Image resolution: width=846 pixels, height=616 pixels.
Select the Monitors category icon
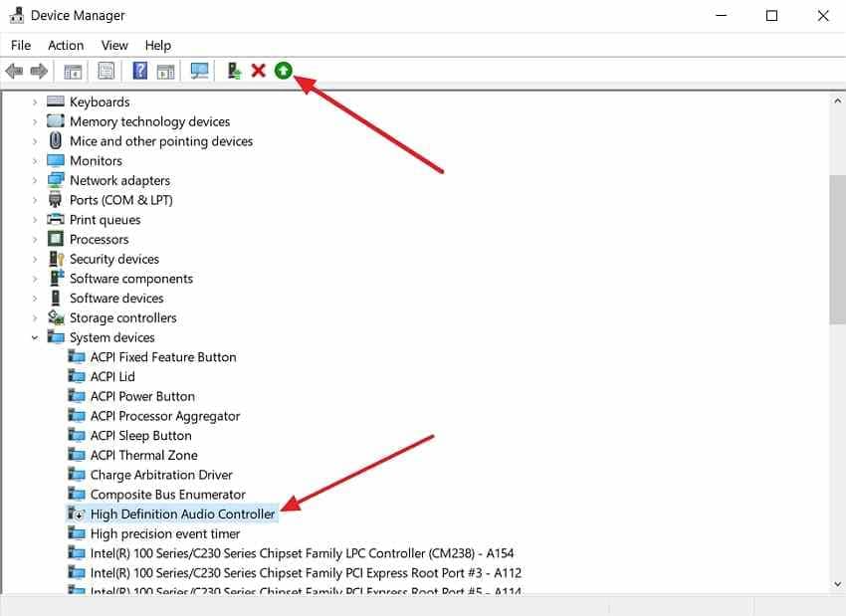pos(56,160)
